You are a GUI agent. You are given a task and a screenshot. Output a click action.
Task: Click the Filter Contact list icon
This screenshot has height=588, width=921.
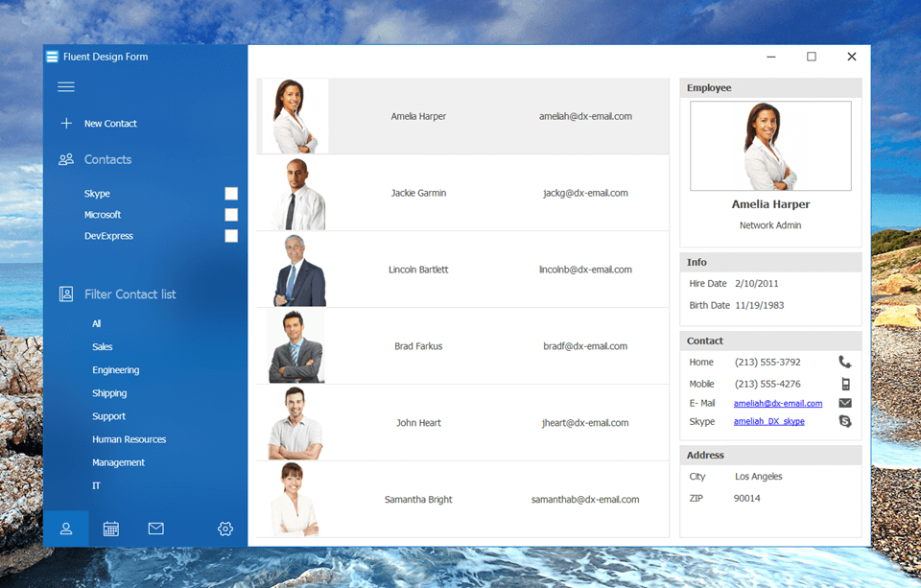point(65,294)
